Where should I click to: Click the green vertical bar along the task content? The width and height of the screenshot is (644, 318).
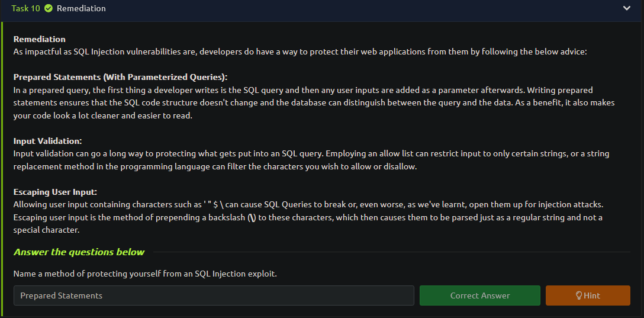(2, 168)
